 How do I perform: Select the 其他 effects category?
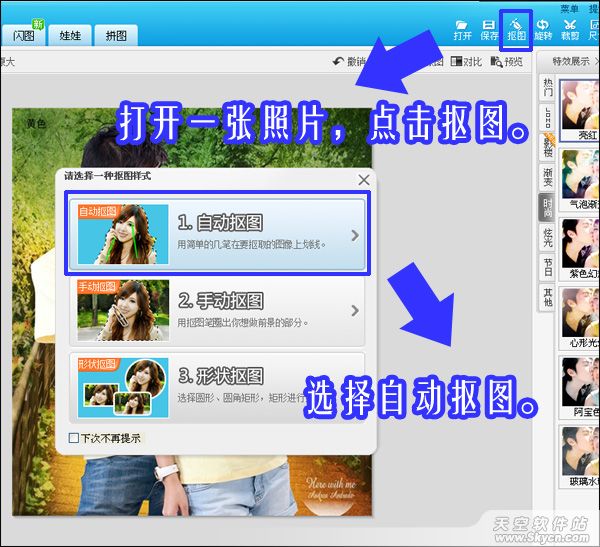pyautogui.click(x=548, y=297)
